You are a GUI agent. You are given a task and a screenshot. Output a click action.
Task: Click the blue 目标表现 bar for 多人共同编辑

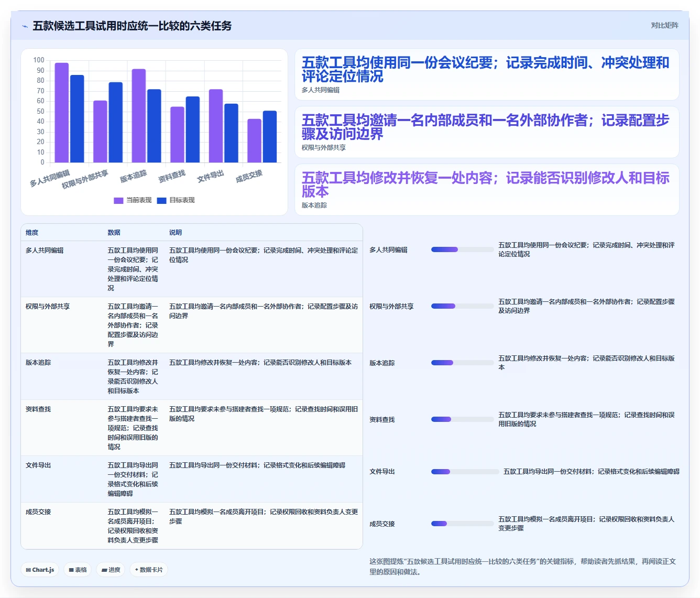[77, 119]
